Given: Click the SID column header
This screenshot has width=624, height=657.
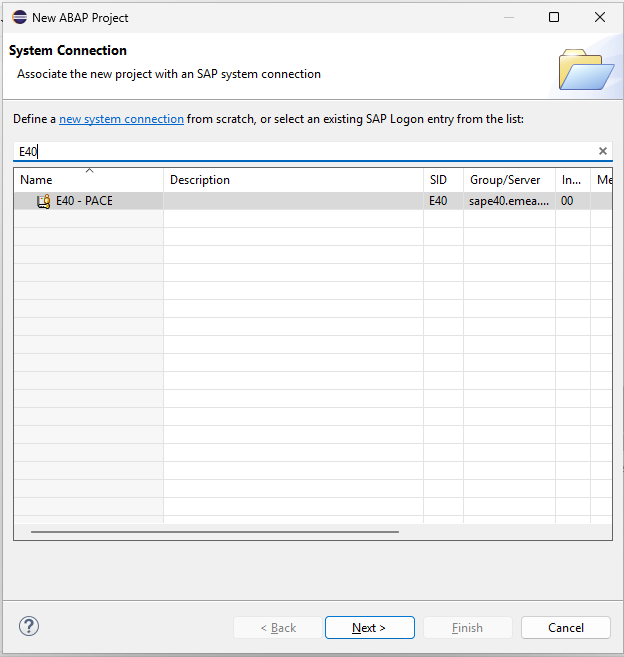Looking at the screenshot, I should (x=443, y=180).
